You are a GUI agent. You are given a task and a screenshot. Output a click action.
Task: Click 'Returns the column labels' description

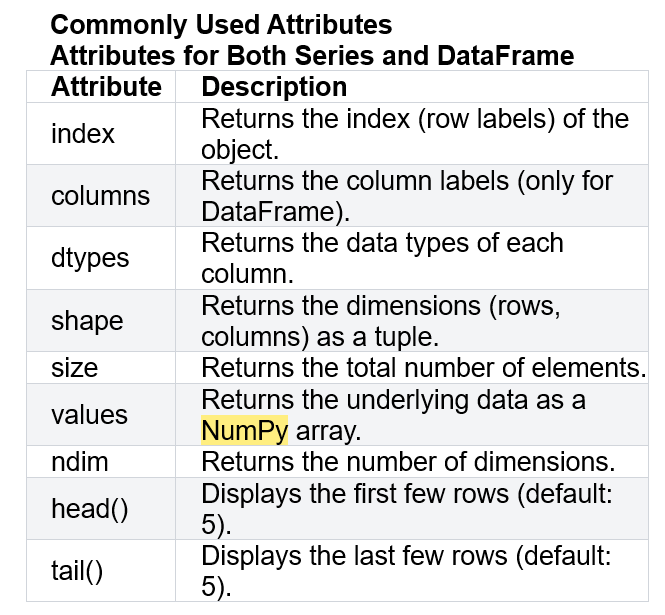click(407, 196)
